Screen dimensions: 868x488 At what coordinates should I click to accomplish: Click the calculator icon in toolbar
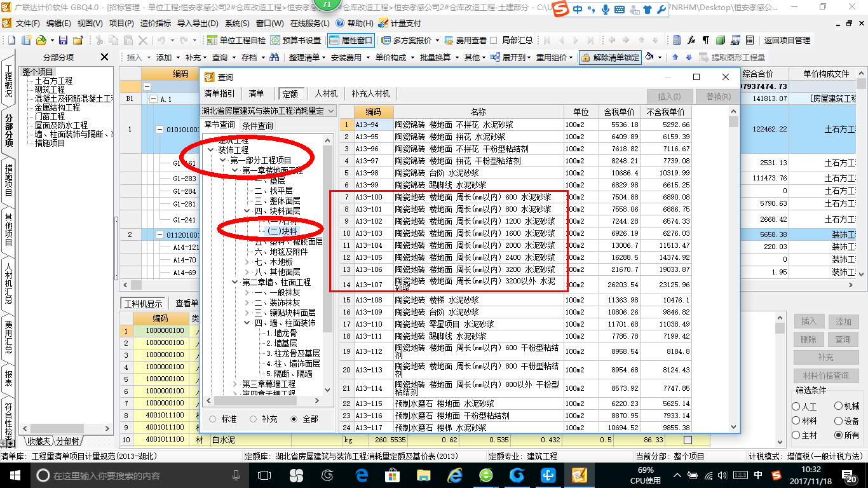677,40
